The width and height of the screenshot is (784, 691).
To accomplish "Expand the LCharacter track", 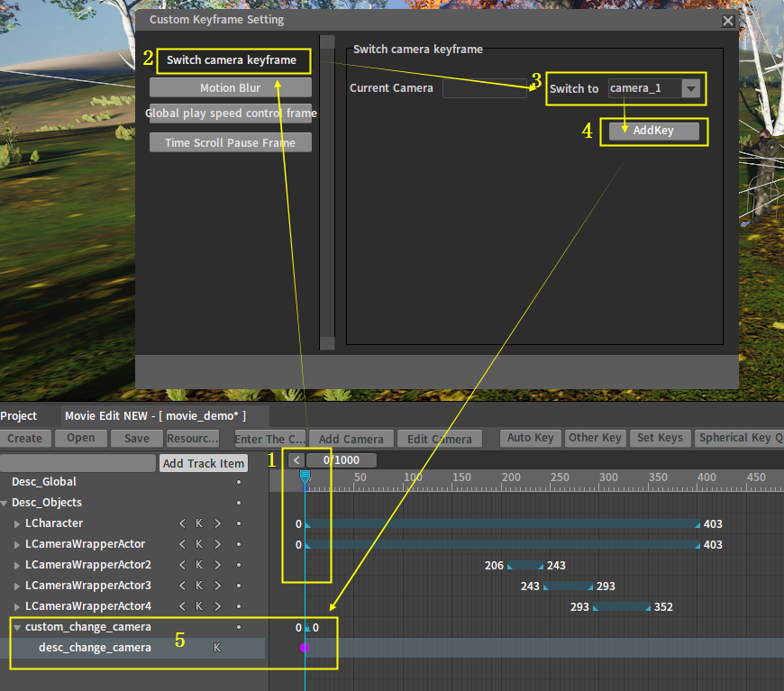I will pos(17,523).
